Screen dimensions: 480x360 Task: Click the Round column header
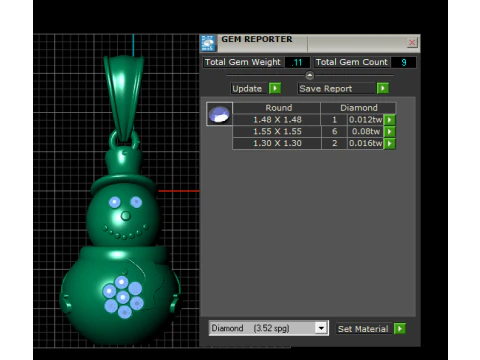coord(277,108)
